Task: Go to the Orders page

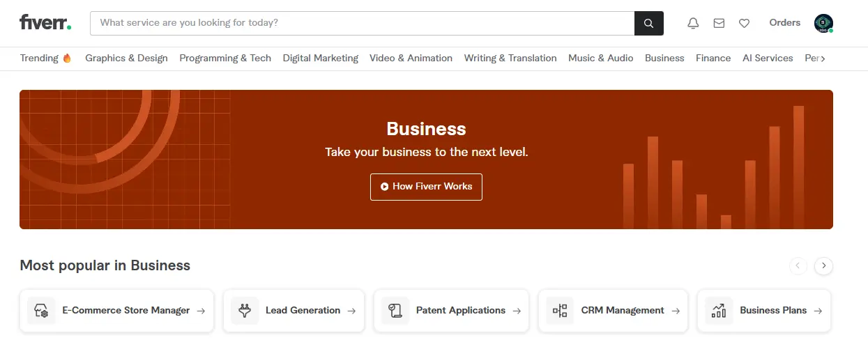Action: (x=785, y=22)
